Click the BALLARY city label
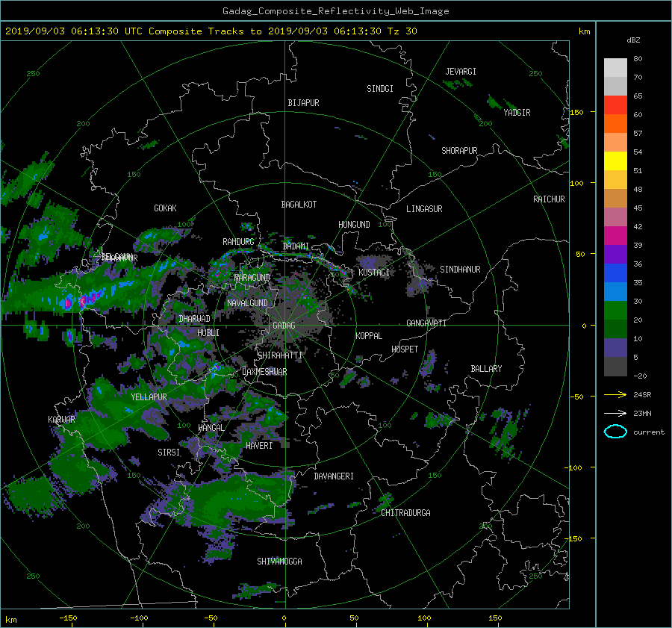 pos(486,369)
